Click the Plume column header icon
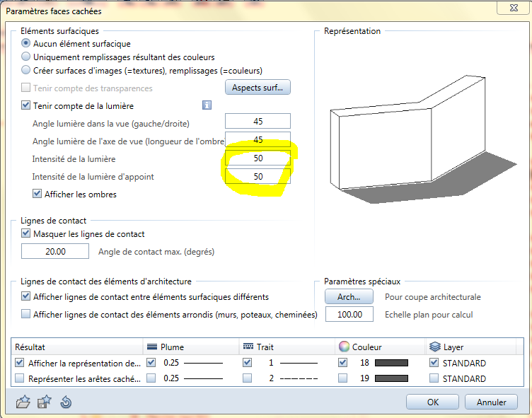Screen dimensions: 532x418 [x=151, y=347]
